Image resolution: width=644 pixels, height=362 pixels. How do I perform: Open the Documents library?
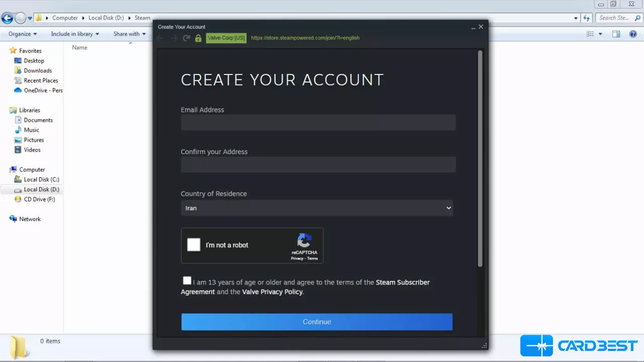tap(38, 120)
